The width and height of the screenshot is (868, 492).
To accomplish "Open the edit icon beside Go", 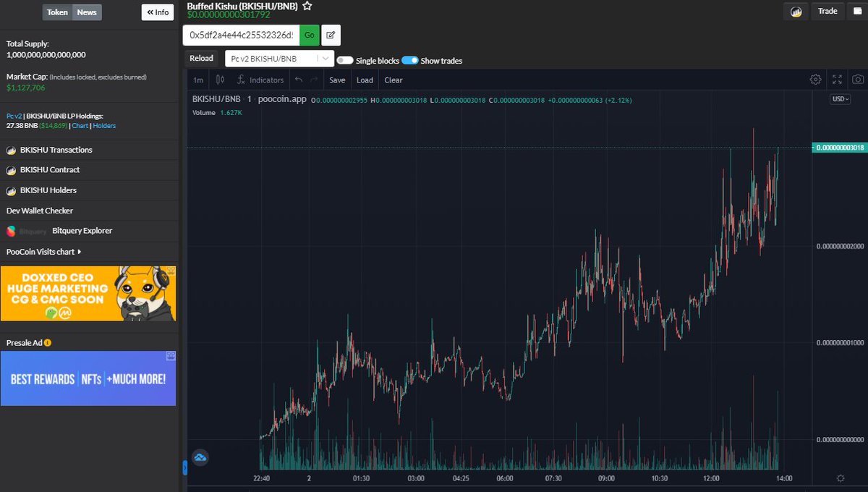I will pos(331,35).
